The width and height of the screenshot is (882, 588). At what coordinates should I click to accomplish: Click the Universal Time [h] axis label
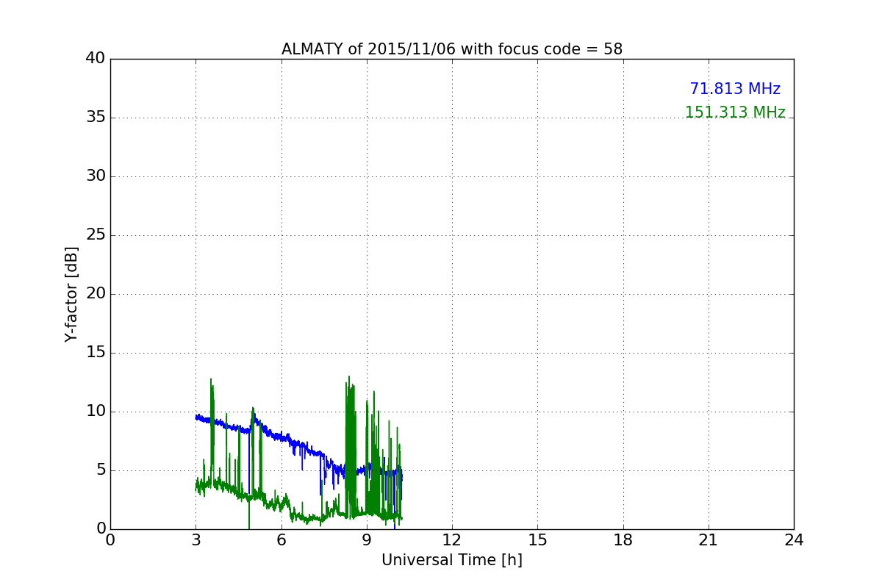click(x=452, y=560)
